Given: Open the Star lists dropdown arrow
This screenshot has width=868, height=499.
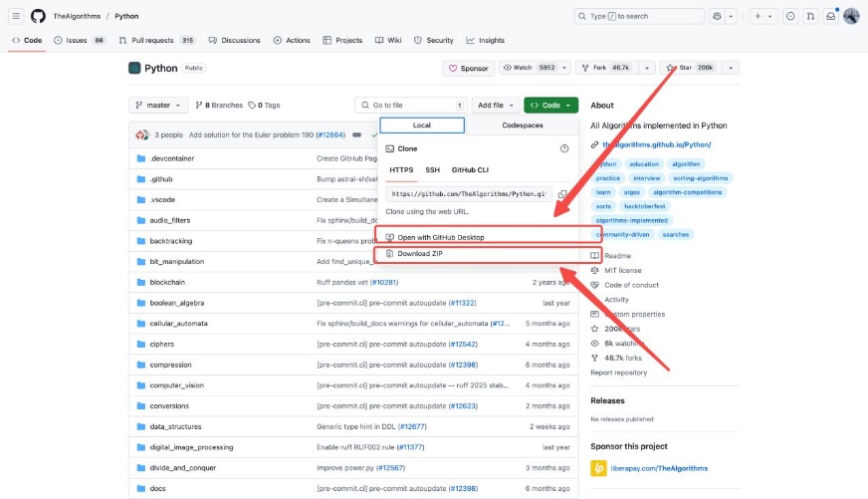Looking at the screenshot, I should pos(732,68).
